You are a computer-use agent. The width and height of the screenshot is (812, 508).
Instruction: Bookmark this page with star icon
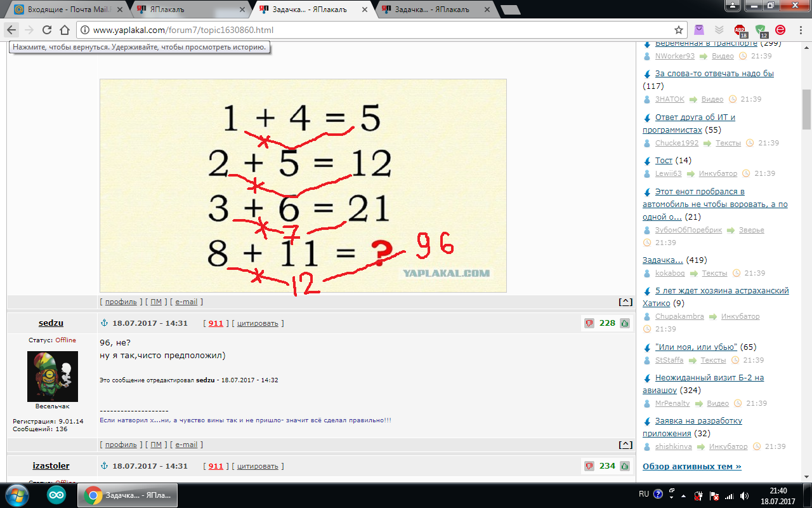[x=679, y=30]
